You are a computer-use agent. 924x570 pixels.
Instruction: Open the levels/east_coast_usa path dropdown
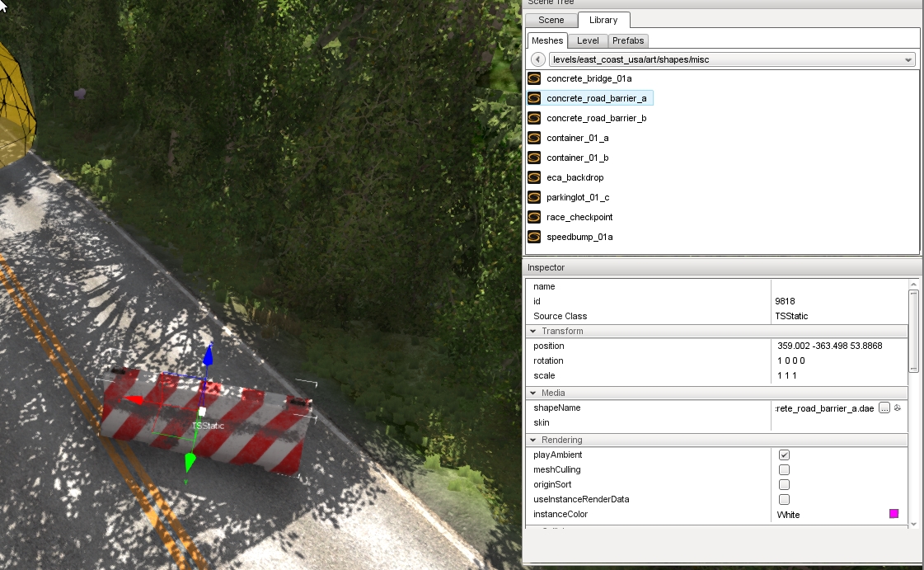pyautogui.click(x=908, y=59)
